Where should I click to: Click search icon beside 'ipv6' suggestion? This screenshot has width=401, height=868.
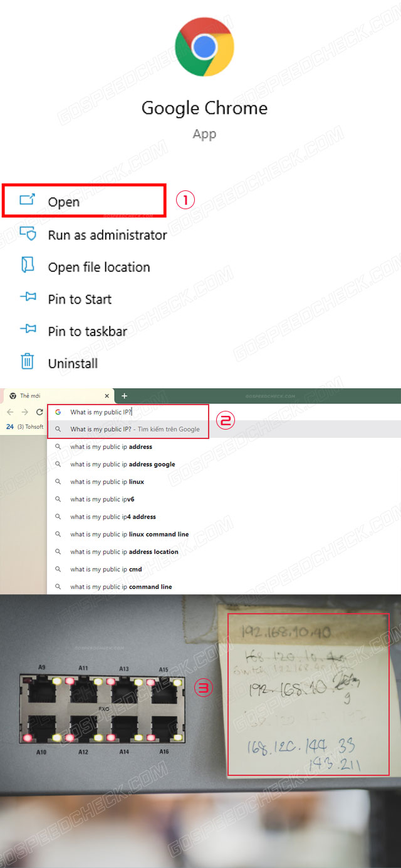[x=58, y=499]
